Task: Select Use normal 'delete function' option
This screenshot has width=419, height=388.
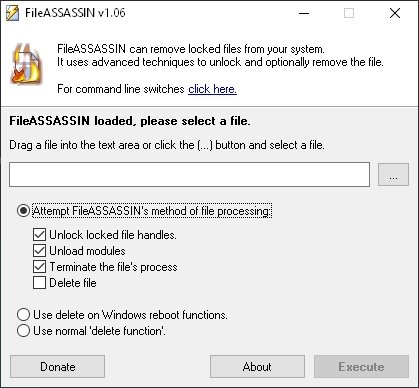Action: click(x=23, y=331)
